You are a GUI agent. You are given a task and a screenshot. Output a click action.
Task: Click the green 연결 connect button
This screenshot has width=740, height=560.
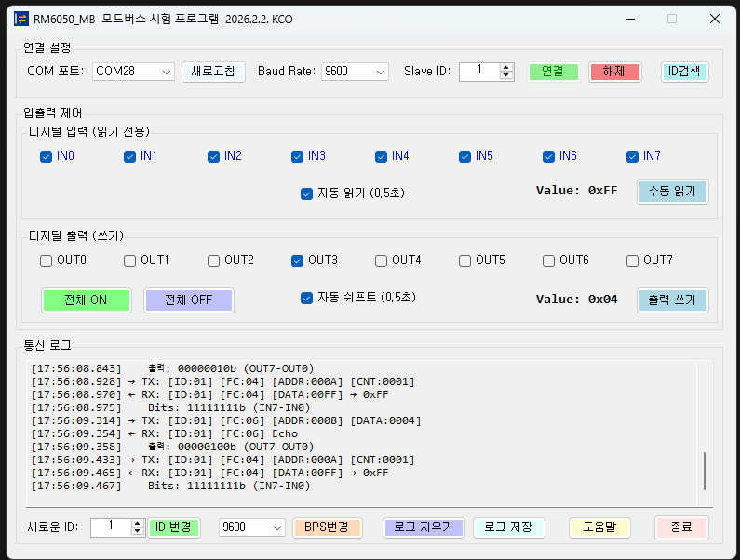553,72
